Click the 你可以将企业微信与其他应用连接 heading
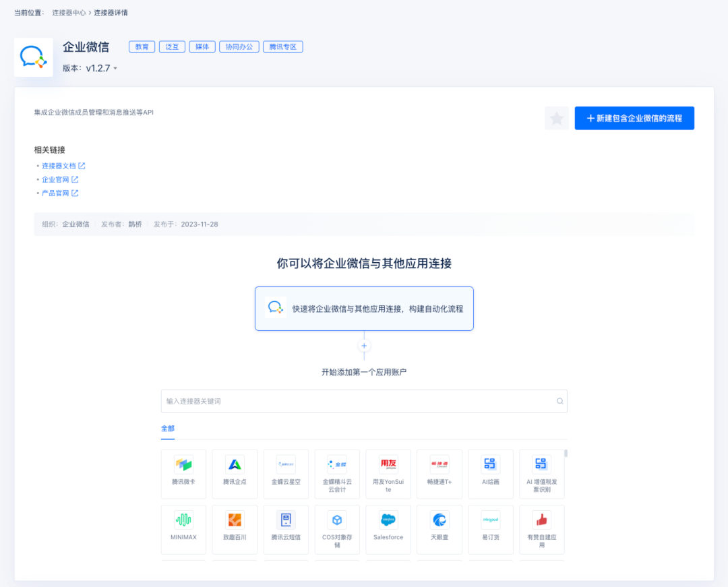The image size is (728, 587). 364,264
